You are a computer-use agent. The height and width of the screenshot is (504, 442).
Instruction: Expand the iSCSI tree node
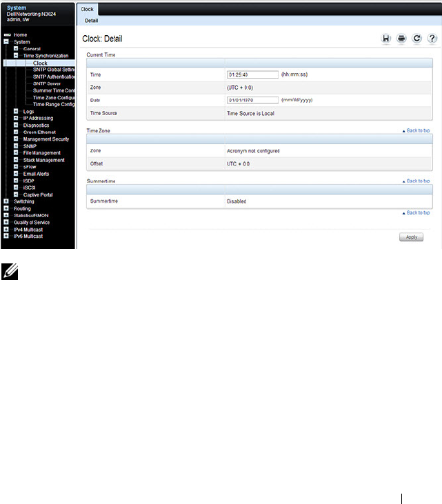(16, 188)
